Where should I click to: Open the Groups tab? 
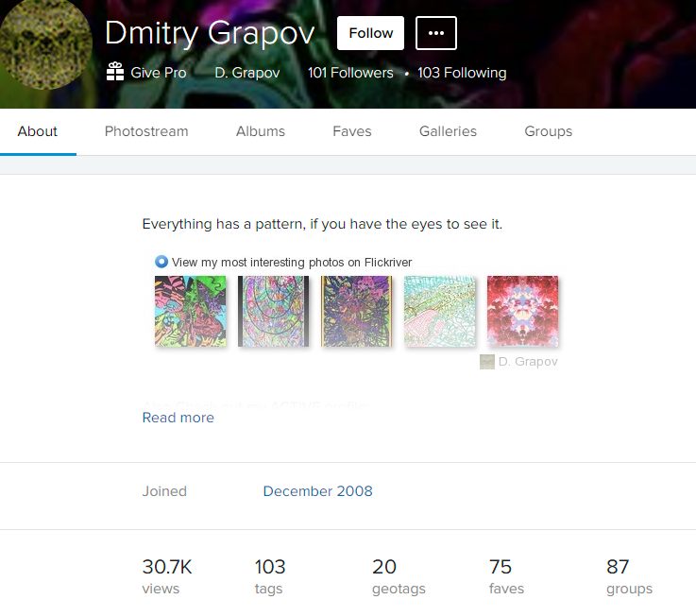pyautogui.click(x=549, y=131)
